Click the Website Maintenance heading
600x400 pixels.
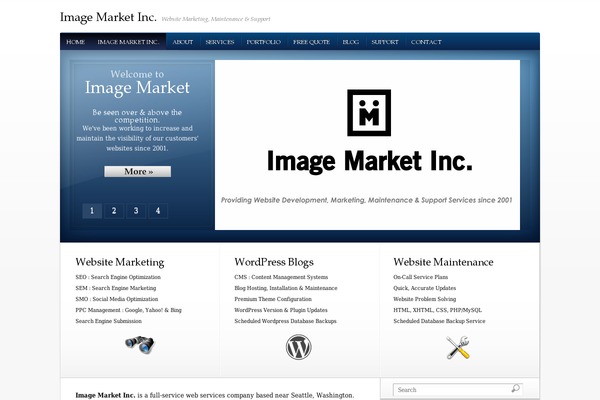coord(443,262)
